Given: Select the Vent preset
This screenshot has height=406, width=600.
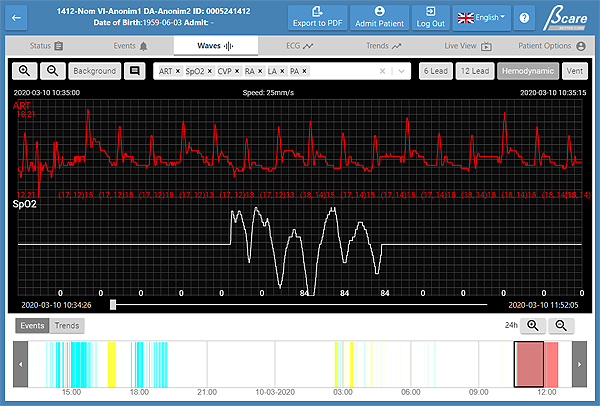Looking at the screenshot, I should [x=575, y=71].
